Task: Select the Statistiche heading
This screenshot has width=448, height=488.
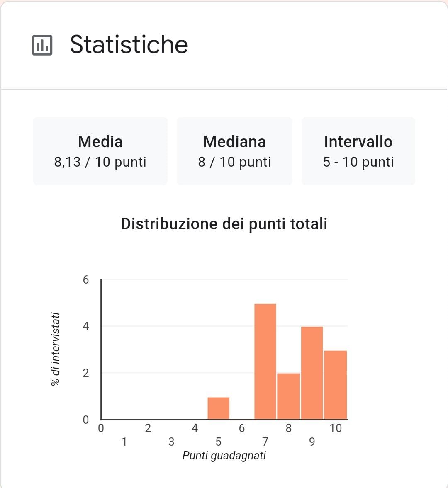Action: (x=129, y=44)
